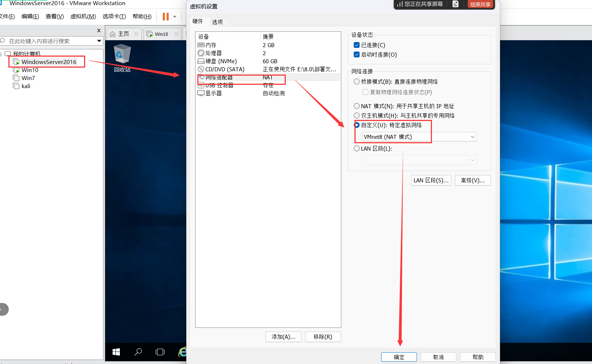Click the kali VM icon in library
The width and height of the screenshot is (592, 364).
click(x=16, y=86)
